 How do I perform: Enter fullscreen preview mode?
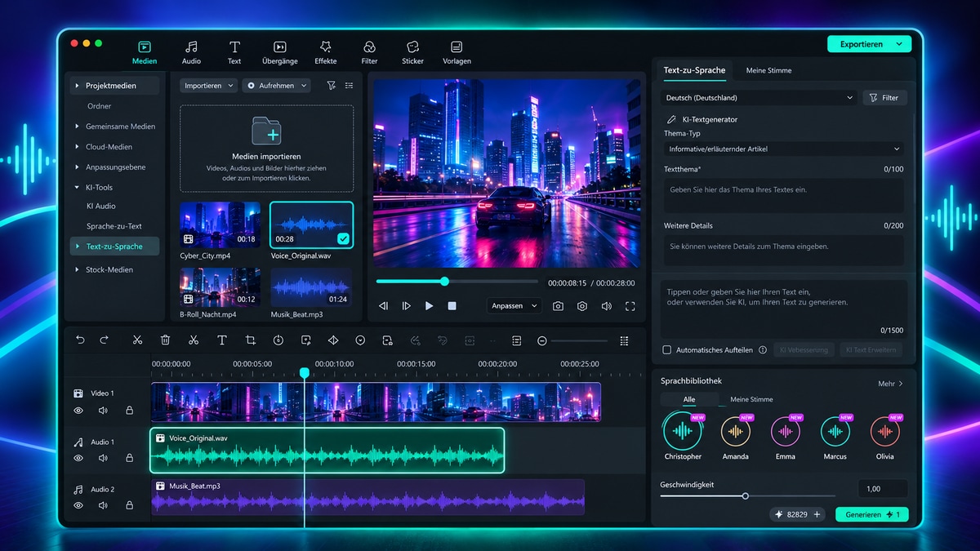click(630, 306)
